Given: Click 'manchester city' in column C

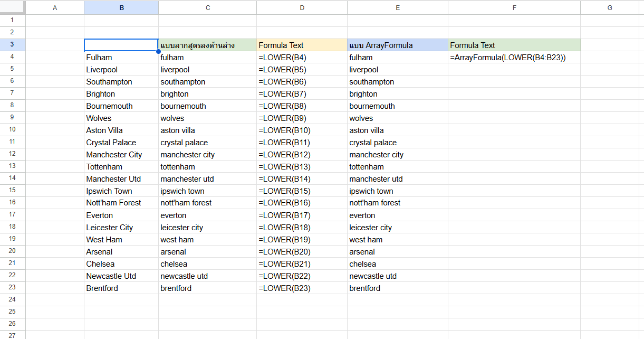Looking at the screenshot, I should [208, 154].
